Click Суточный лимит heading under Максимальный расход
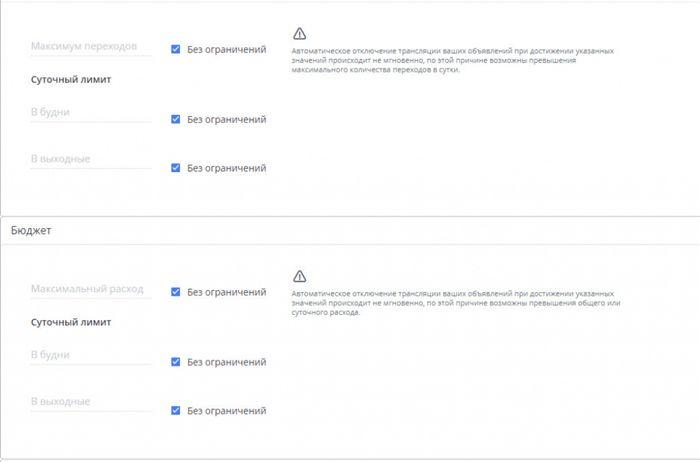Image resolution: width=700 pixels, height=462 pixels. (x=71, y=322)
